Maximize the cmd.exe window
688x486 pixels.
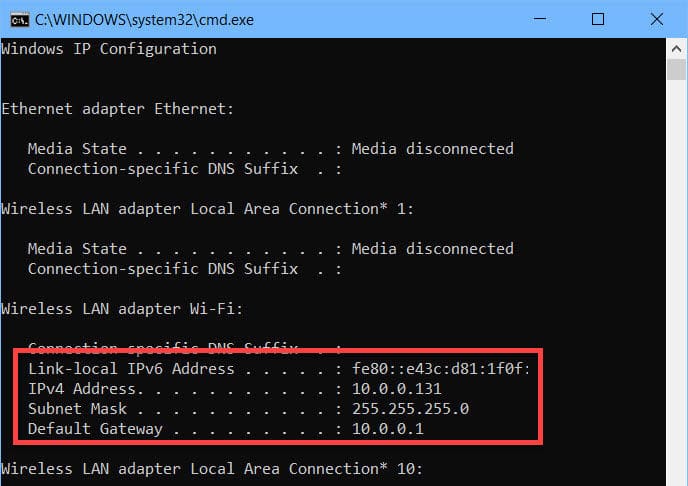tap(598, 19)
